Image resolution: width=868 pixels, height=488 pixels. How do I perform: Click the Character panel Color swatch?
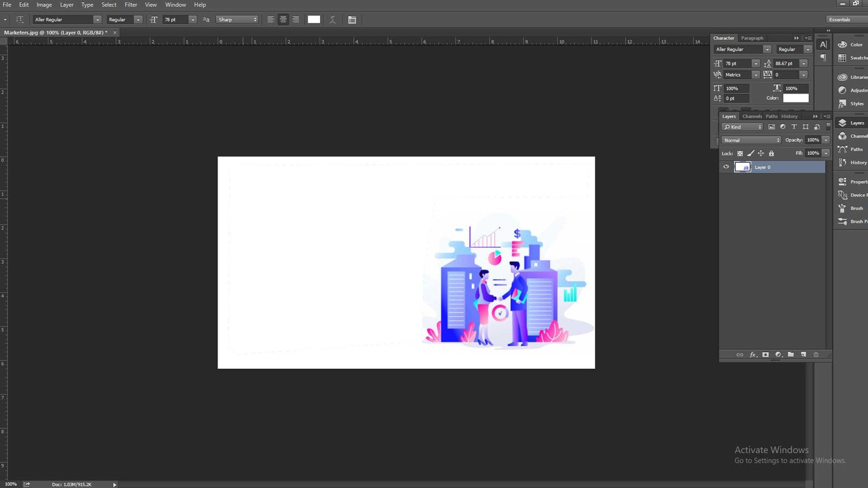(x=796, y=98)
